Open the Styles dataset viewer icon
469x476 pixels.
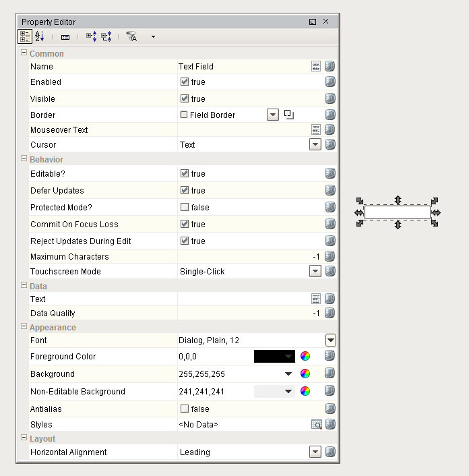(x=315, y=425)
